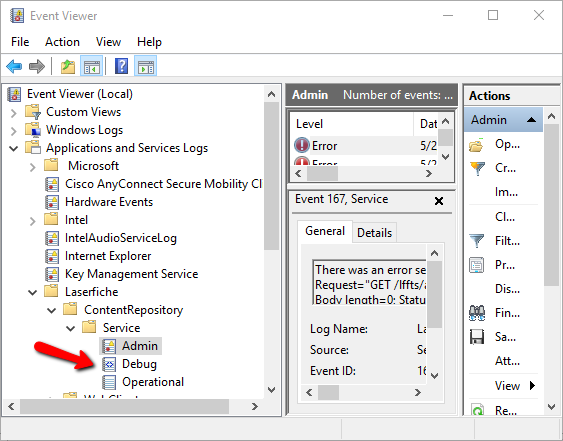Click the tree pane vertical scrollbar thumb
This screenshot has width=563, height=441.
click(x=271, y=176)
